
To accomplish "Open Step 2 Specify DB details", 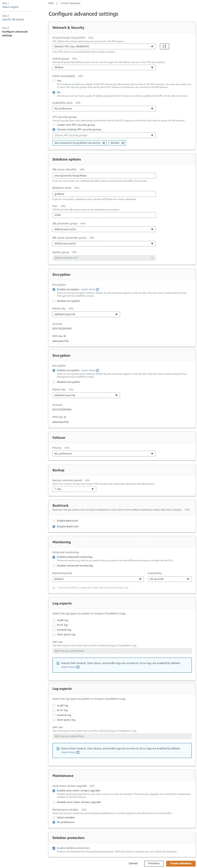I will coord(13,19).
